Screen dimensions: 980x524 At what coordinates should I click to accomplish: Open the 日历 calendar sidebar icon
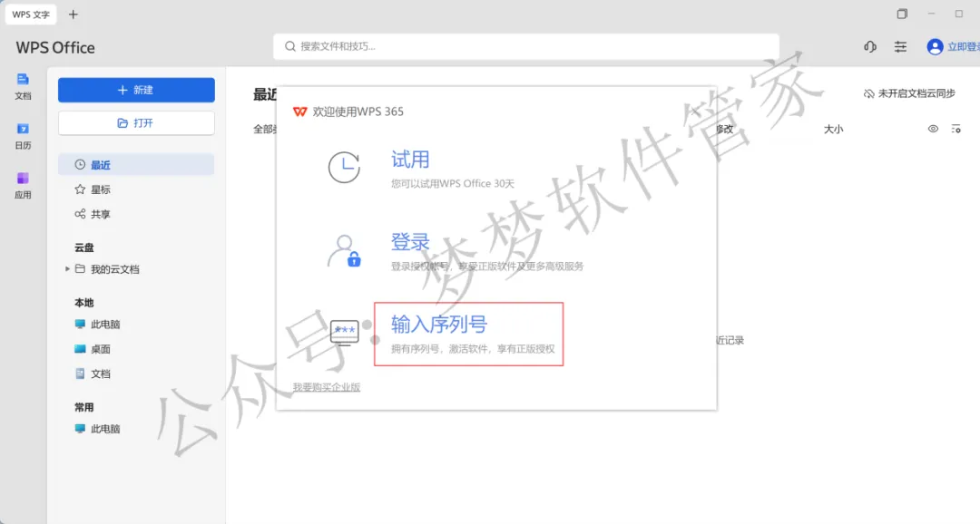(23, 136)
